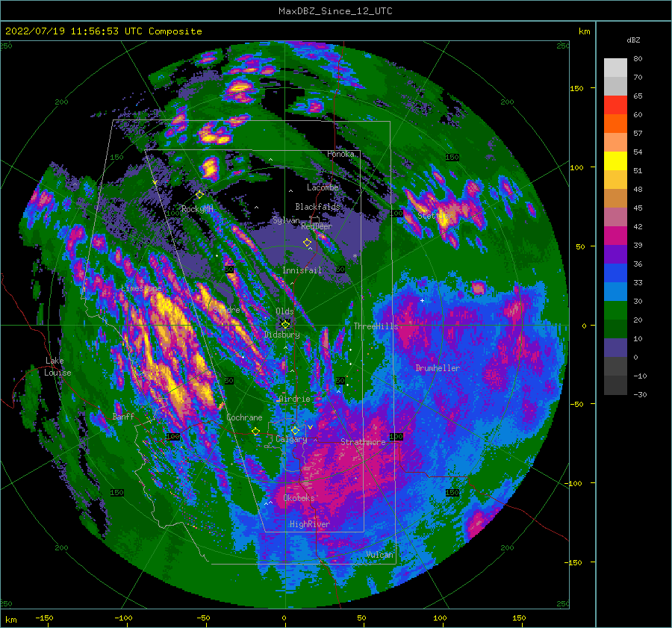The height and width of the screenshot is (628, 672).
Task: Select the Banff label
Action: [123, 416]
